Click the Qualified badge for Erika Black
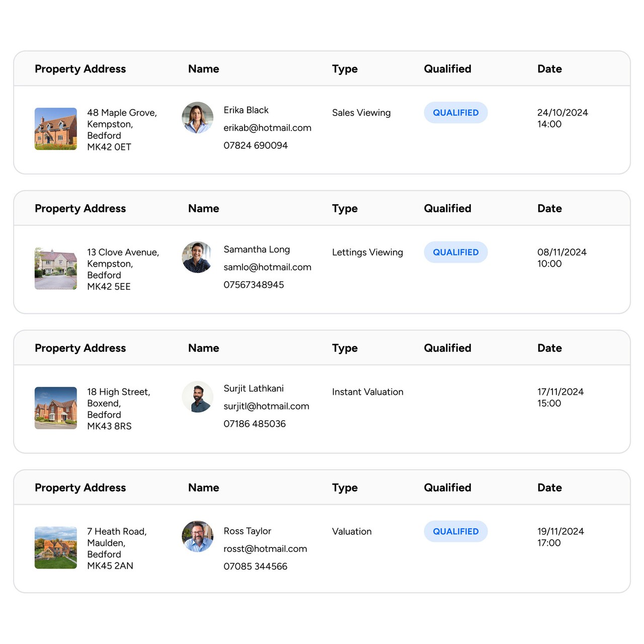 coord(455,113)
